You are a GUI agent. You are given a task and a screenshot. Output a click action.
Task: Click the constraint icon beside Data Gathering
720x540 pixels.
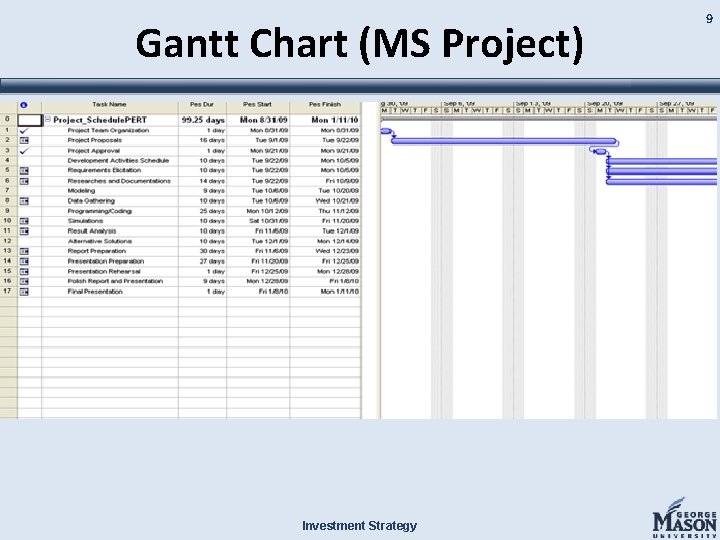[x=24, y=201]
